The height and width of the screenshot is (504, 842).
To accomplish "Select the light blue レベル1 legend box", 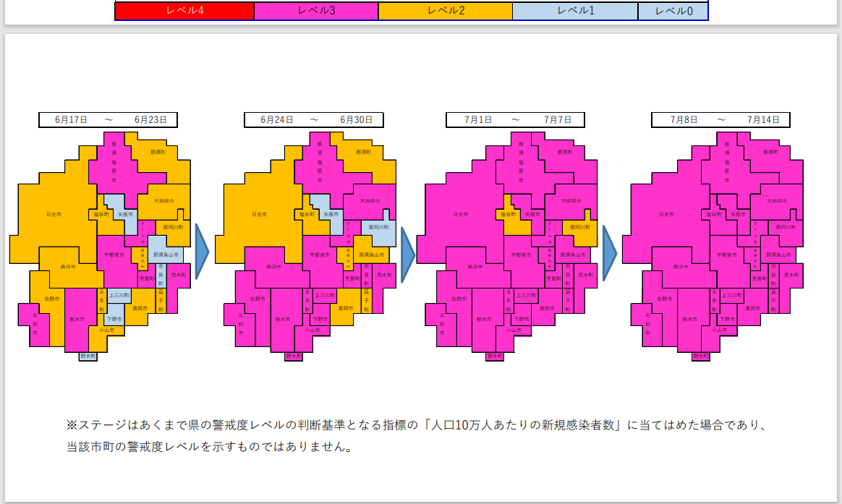I will [574, 11].
